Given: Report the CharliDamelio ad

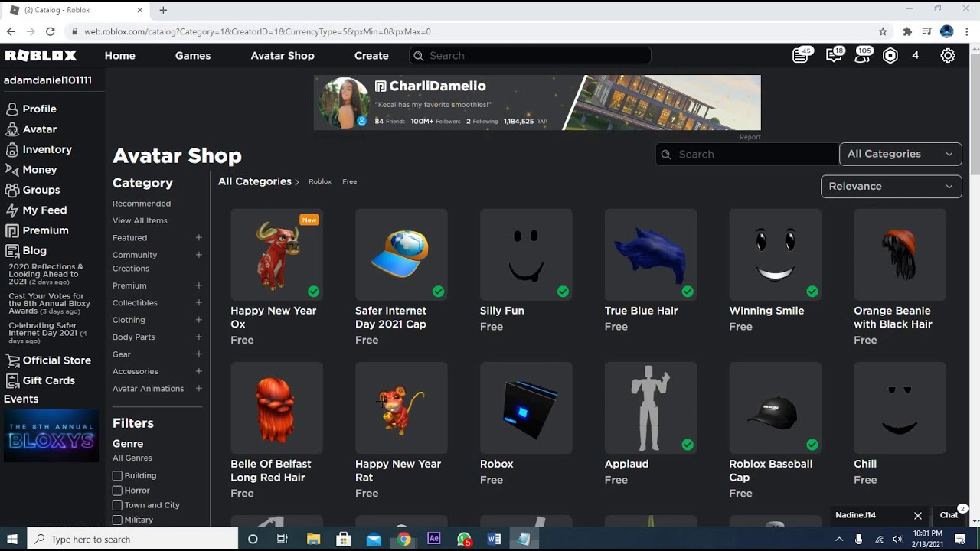Looking at the screenshot, I should click(750, 137).
